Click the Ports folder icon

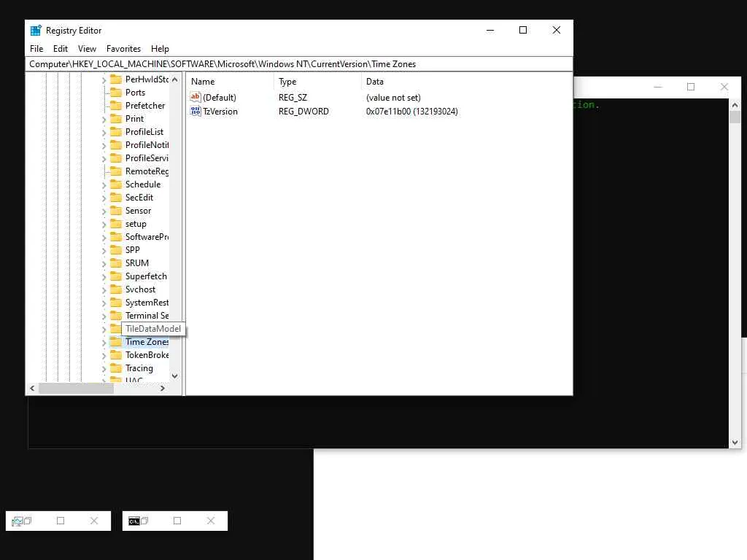[x=116, y=93]
